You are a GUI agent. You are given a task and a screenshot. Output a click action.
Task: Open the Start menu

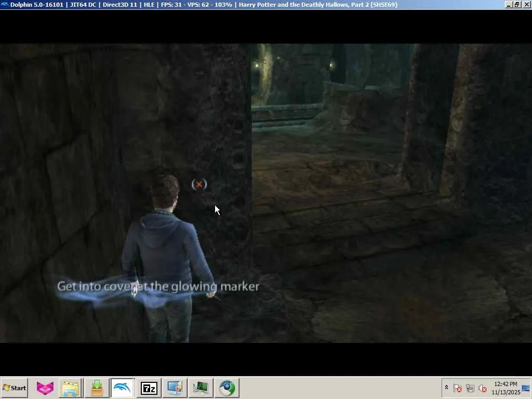click(x=14, y=388)
